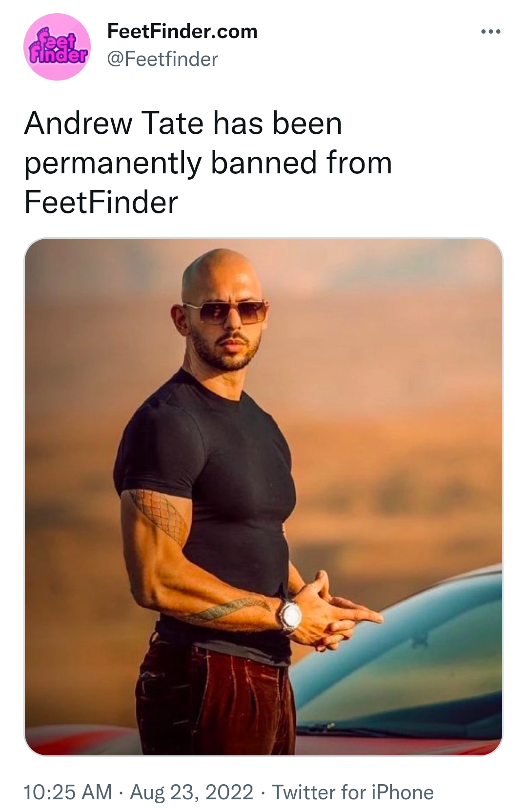The height and width of the screenshot is (812, 527).
Task: Open the attached photo in full view
Action: click(x=263, y=497)
